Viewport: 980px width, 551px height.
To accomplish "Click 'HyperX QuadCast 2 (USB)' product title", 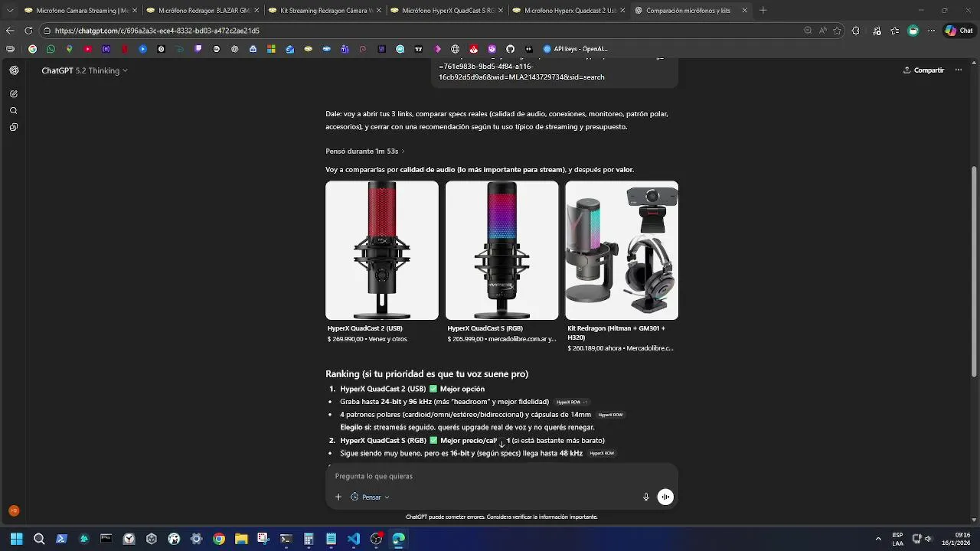I will [365, 328].
